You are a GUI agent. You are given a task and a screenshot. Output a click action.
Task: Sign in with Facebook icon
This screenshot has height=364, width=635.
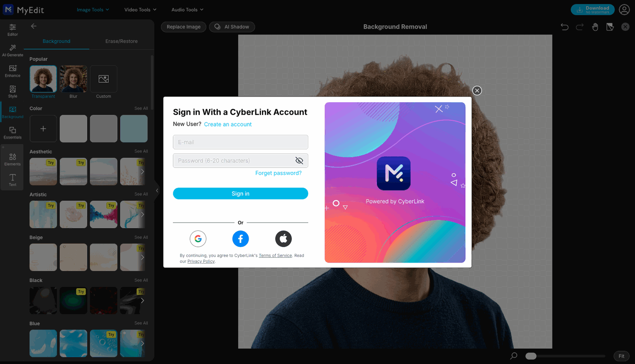point(241,239)
